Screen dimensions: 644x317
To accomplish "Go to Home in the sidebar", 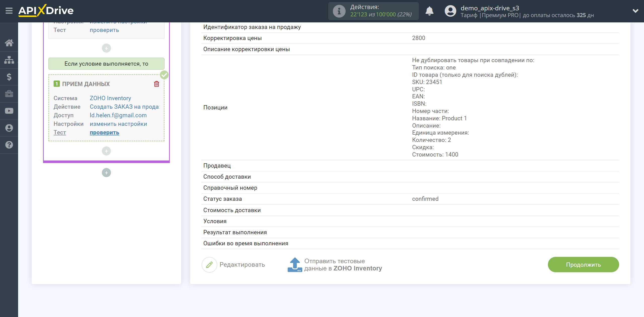I will (9, 43).
